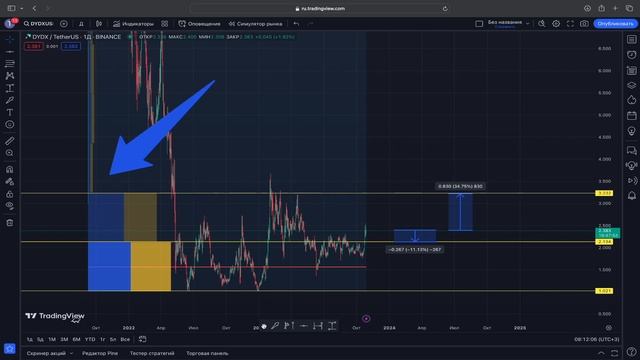Collapse the bottom panel with chevron
This screenshot has width=640, height=360.
tap(601, 353)
